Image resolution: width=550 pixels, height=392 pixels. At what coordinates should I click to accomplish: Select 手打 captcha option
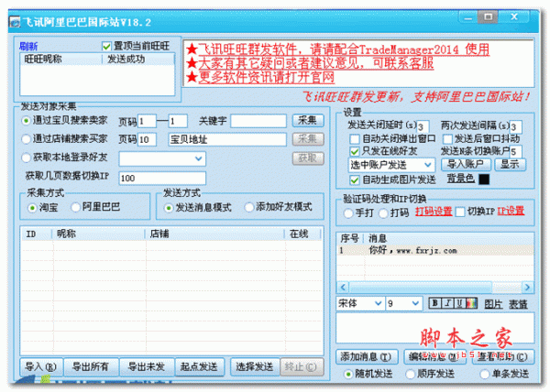coord(348,213)
